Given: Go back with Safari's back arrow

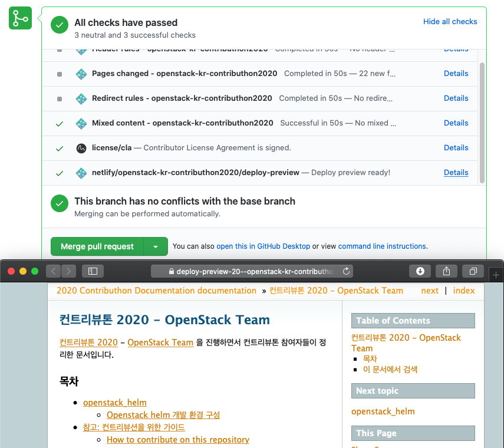Looking at the screenshot, I should click(x=54, y=271).
